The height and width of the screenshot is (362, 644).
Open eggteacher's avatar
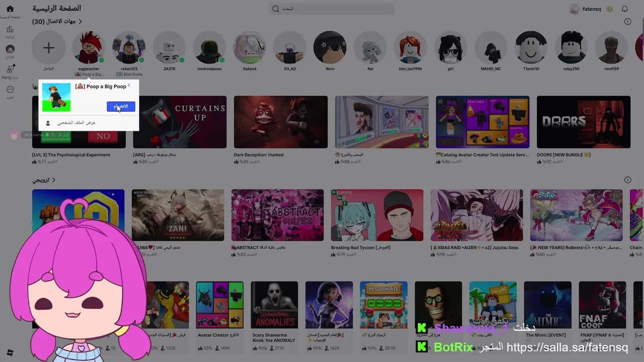tap(89, 48)
